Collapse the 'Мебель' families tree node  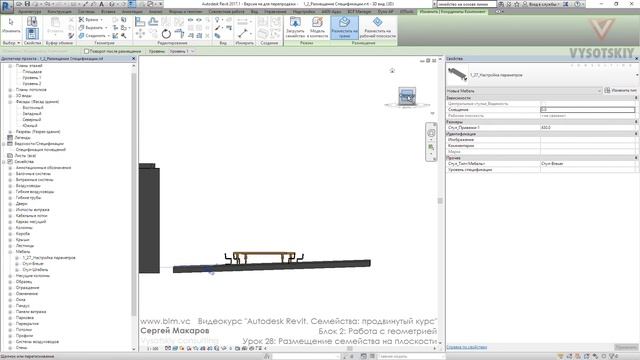[x=10, y=252]
